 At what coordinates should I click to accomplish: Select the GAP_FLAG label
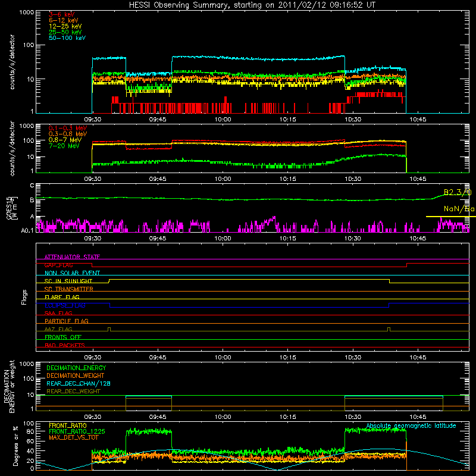tap(58, 265)
